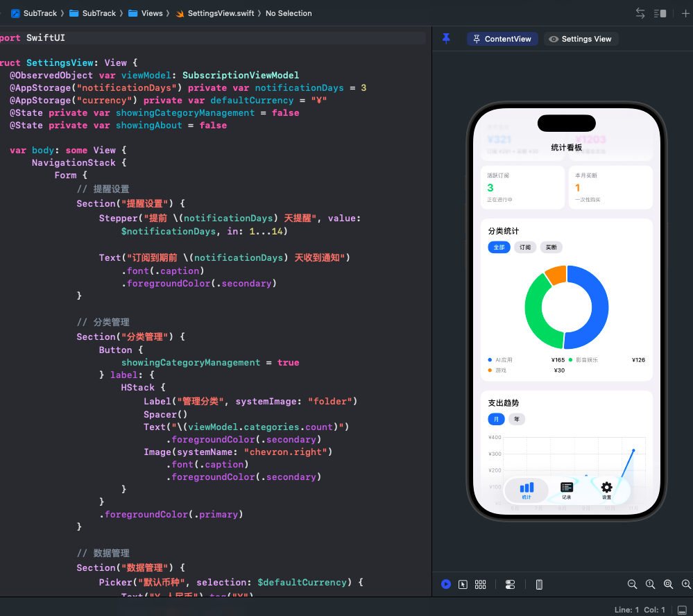693x616 pixels.
Task: Select 订阅 filter in 分类统计
Action: (525, 247)
